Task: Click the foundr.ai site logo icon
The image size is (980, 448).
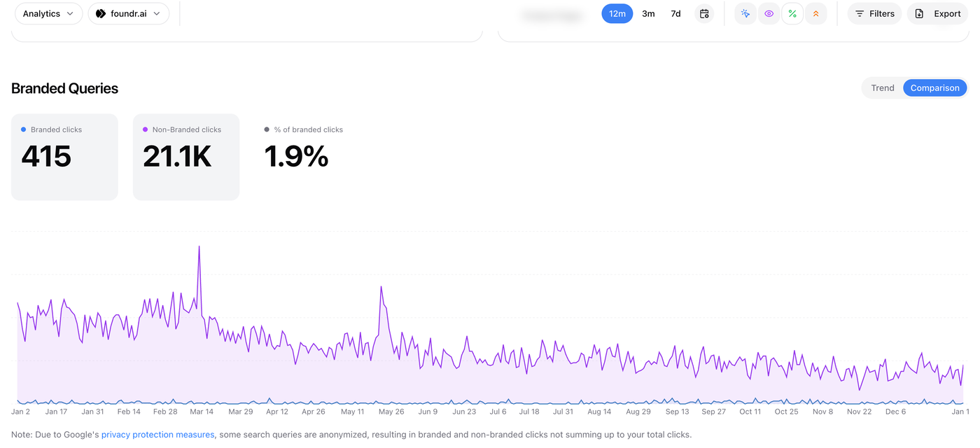Action: pos(101,14)
